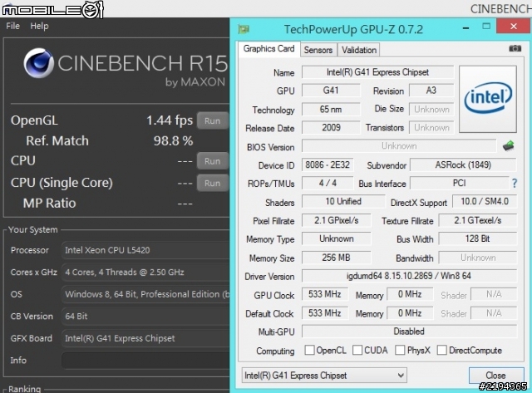Click the GPU-Z Close button

[496, 376]
